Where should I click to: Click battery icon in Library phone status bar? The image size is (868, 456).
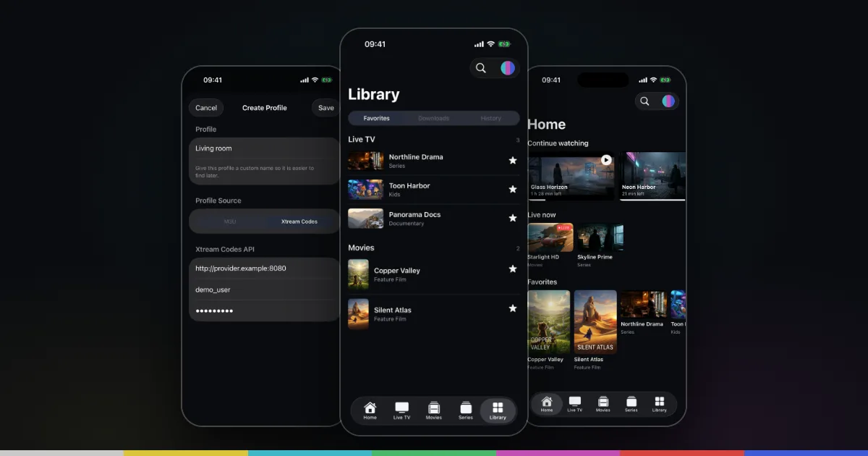click(503, 44)
